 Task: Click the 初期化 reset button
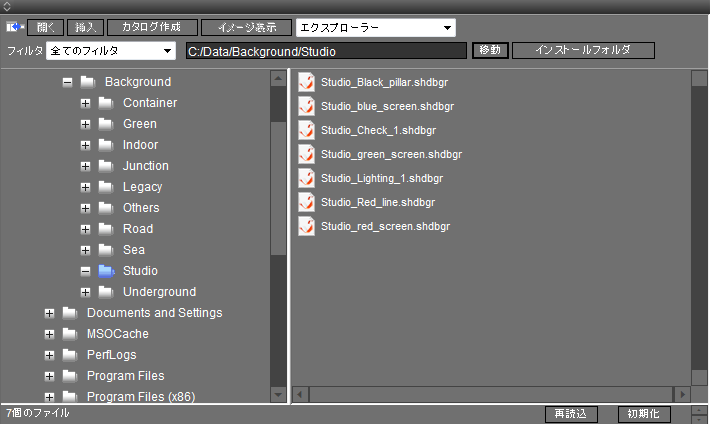pyautogui.click(x=644, y=414)
